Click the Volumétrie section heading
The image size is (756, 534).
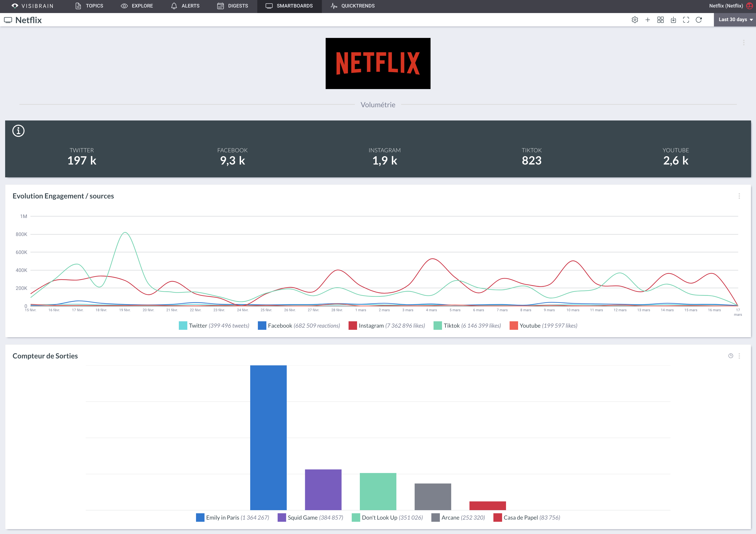pyautogui.click(x=378, y=105)
